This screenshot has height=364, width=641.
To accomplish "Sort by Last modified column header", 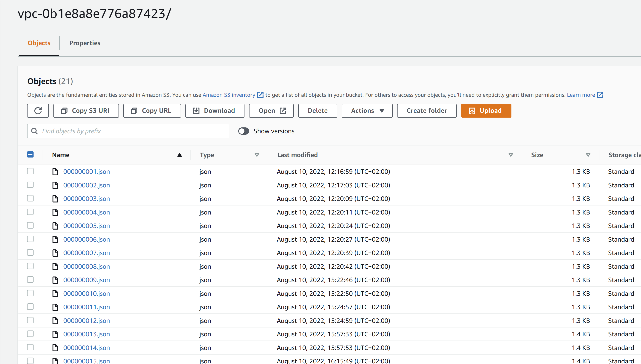I will tap(297, 155).
